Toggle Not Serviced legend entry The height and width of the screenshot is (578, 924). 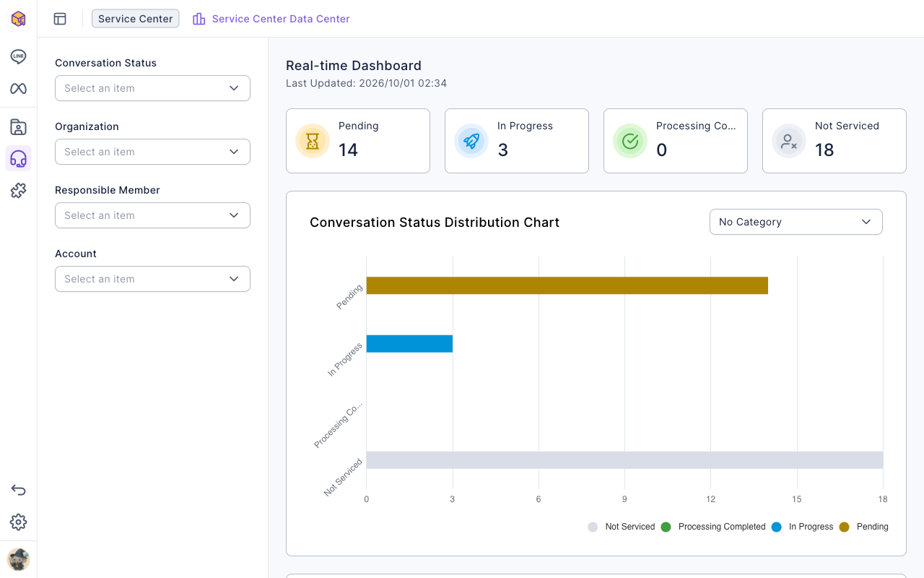click(x=622, y=527)
